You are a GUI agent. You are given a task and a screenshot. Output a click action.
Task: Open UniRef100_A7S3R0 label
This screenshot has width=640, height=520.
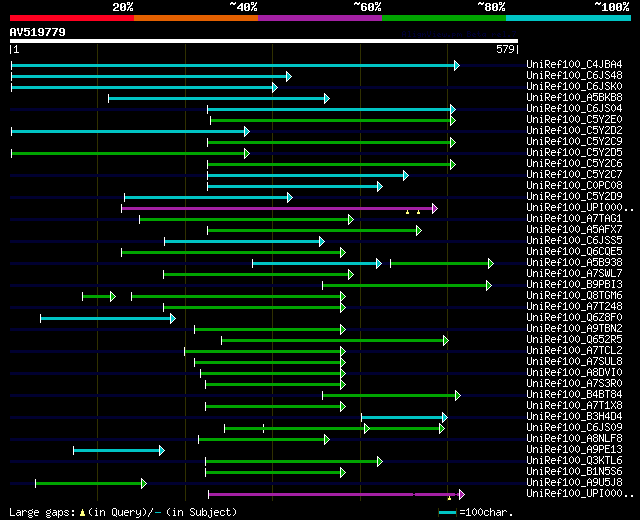point(574,384)
